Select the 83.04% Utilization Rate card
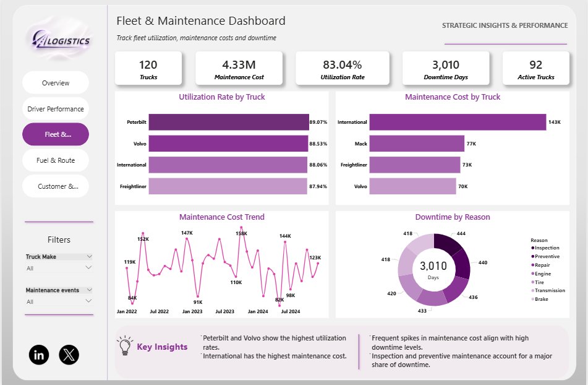 tap(343, 68)
